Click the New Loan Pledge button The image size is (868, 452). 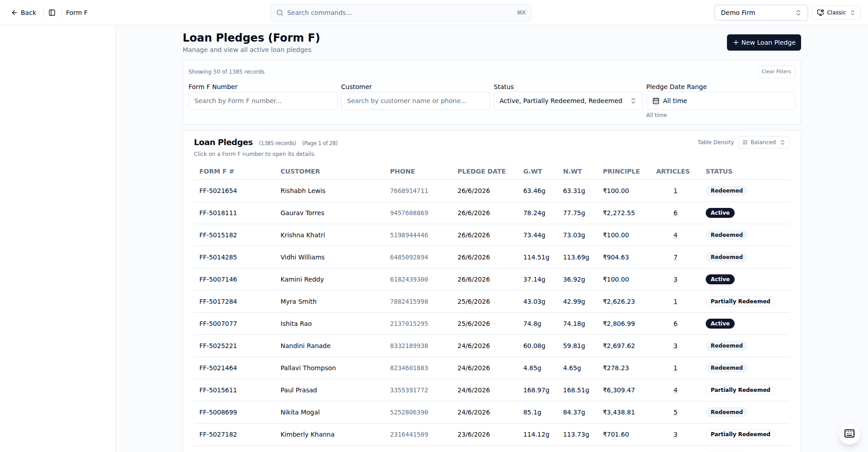coord(764,42)
